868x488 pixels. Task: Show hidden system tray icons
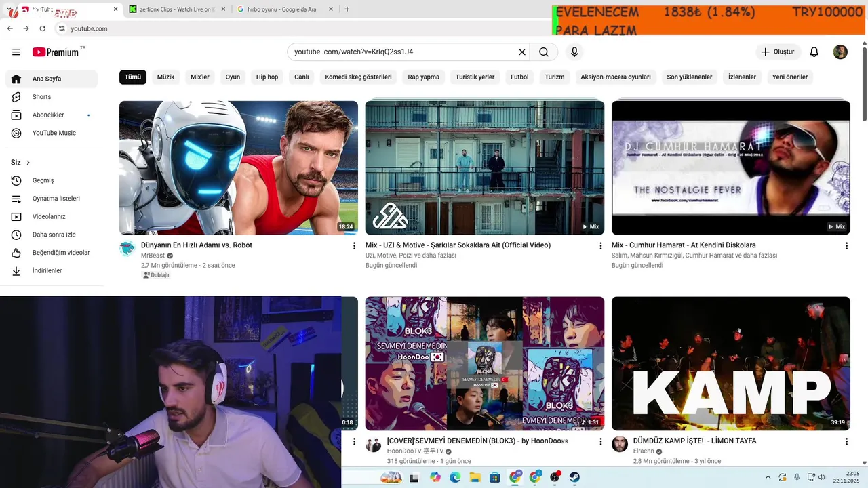click(x=768, y=477)
